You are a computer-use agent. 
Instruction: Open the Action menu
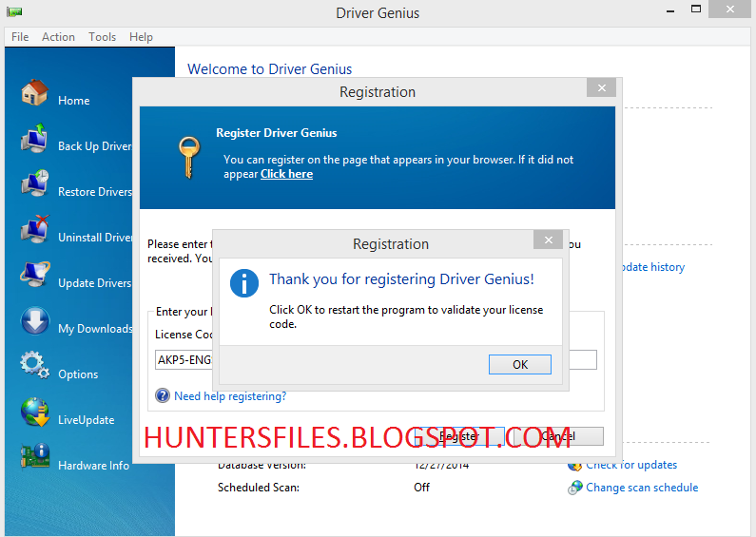58,37
